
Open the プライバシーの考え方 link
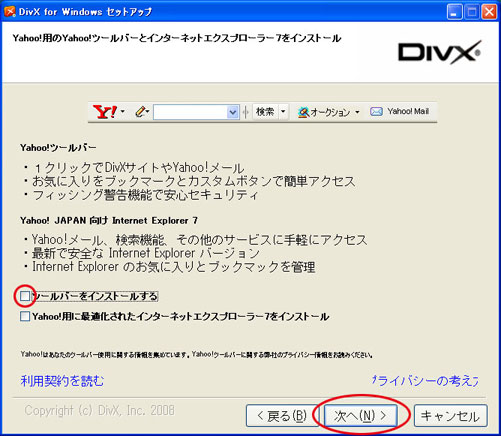coord(425,381)
